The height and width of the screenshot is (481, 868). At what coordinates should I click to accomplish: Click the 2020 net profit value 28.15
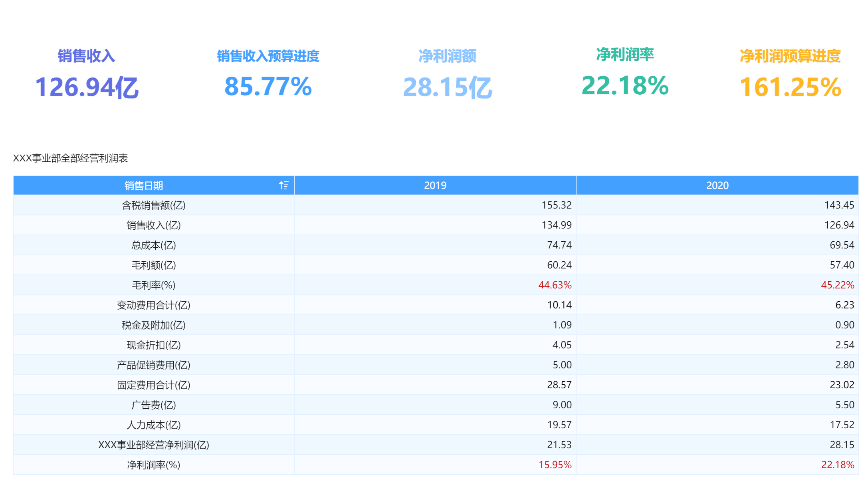[x=842, y=445]
